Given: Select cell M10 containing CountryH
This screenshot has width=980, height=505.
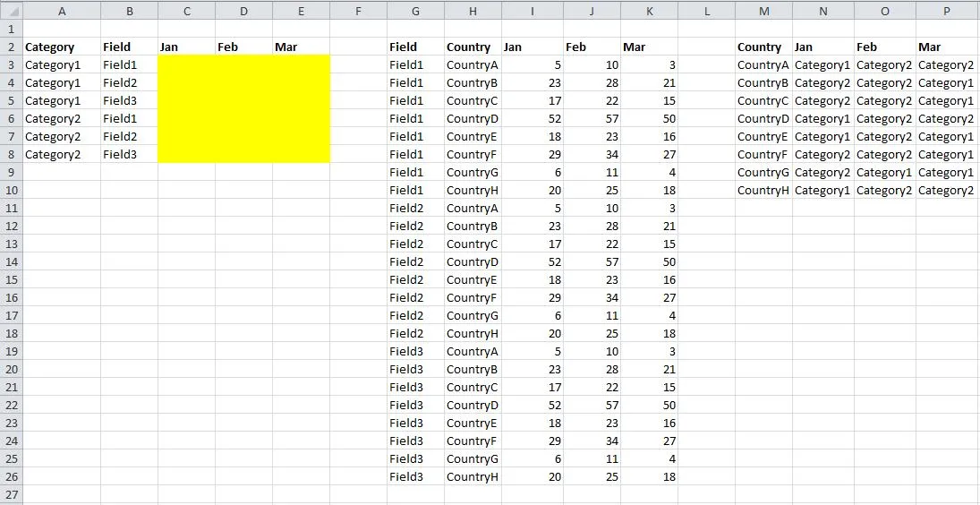Looking at the screenshot, I should click(763, 190).
